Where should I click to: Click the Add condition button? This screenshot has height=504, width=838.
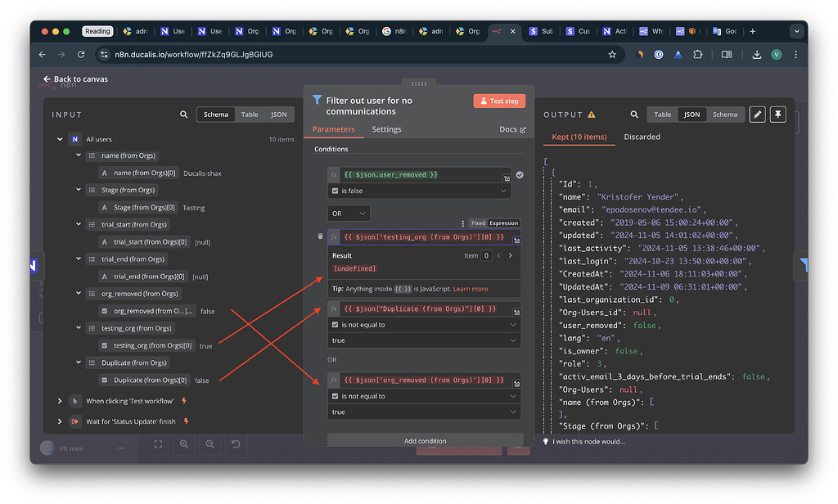[425, 440]
